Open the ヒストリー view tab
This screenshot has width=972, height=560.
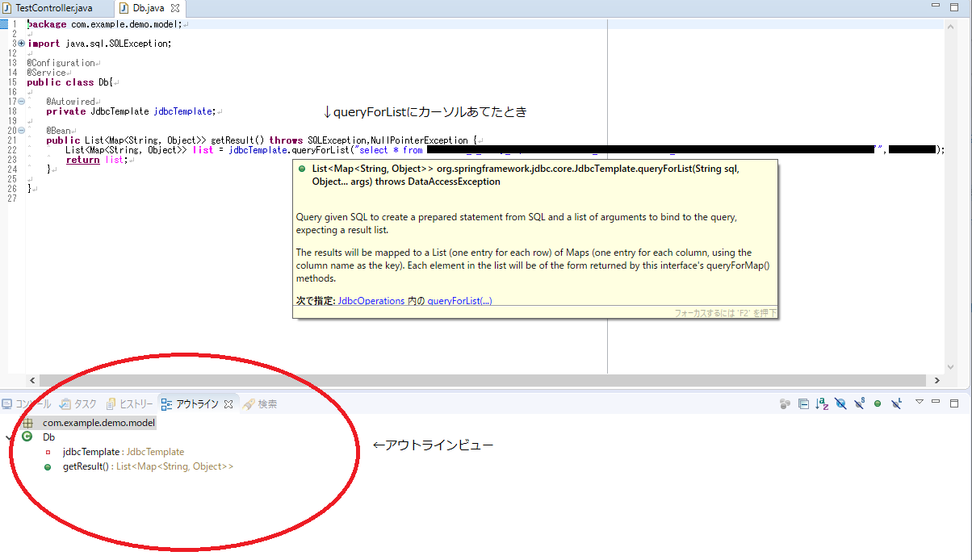[x=130, y=403]
